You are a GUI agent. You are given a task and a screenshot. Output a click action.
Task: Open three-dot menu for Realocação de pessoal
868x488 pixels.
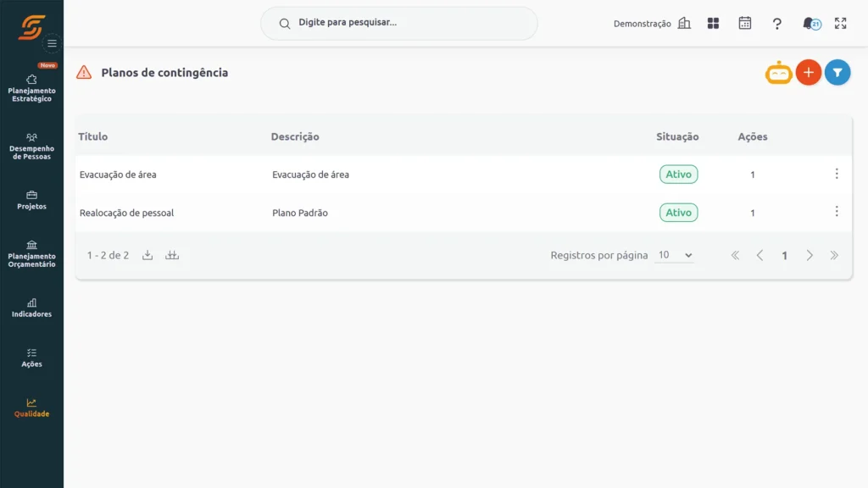(x=837, y=211)
